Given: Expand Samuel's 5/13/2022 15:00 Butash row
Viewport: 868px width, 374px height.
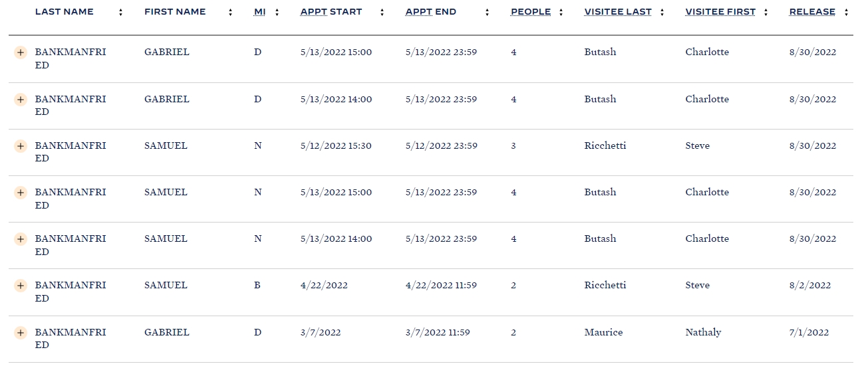Looking at the screenshot, I should coord(21,193).
